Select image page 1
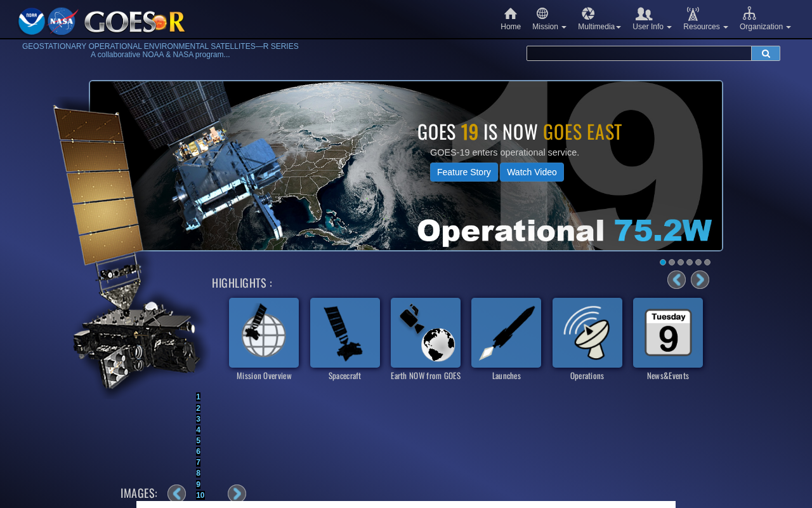The width and height of the screenshot is (812, 508). coord(199,397)
